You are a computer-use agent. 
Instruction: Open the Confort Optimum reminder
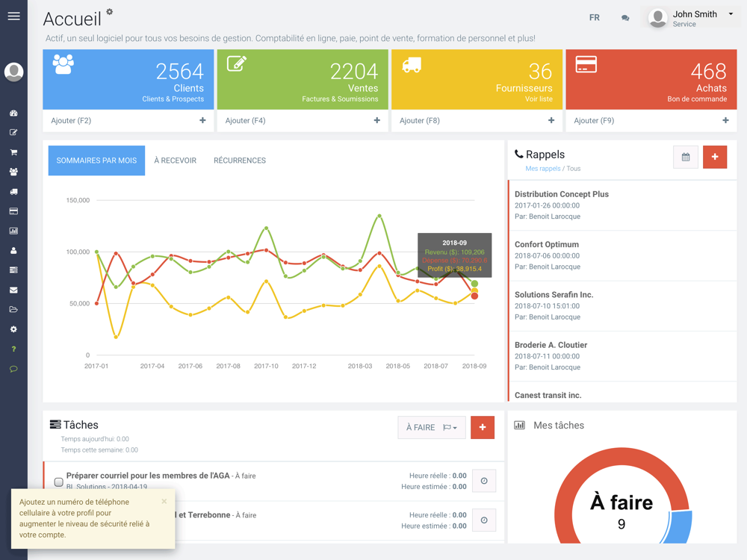(x=623, y=255)
